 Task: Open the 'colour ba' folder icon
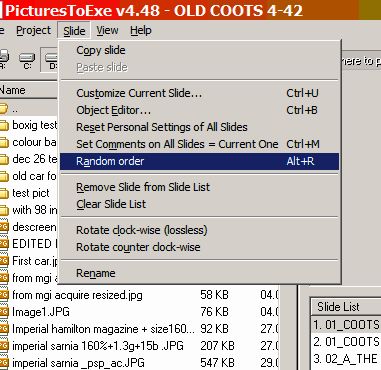4,143
